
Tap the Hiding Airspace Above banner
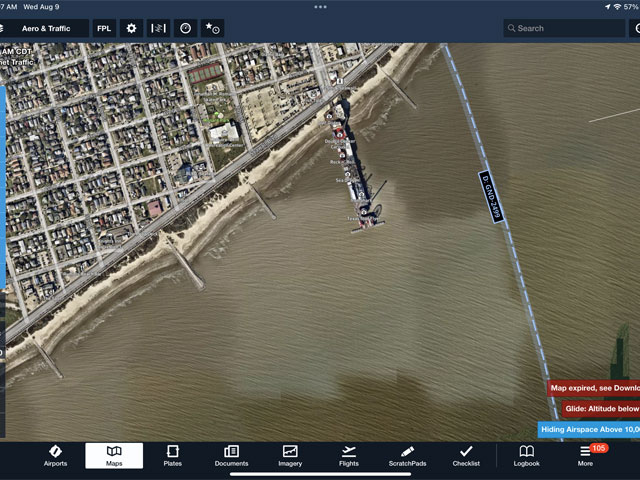pos(589,429)
